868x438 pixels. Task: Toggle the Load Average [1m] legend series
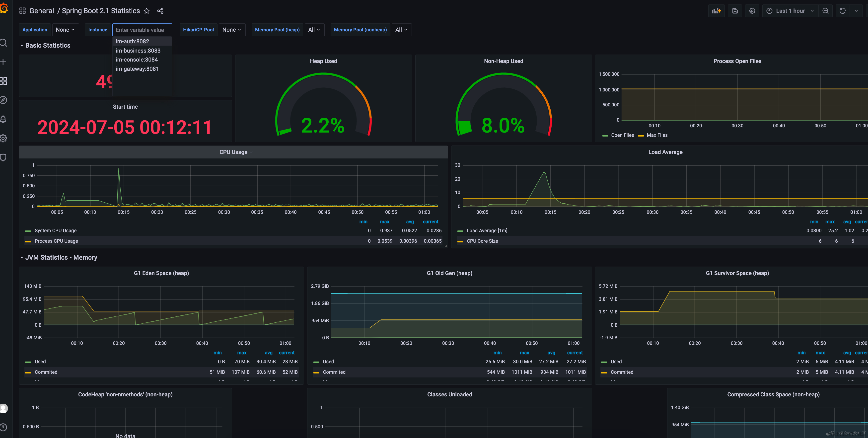pyautogui.click(x=487, y=230)
